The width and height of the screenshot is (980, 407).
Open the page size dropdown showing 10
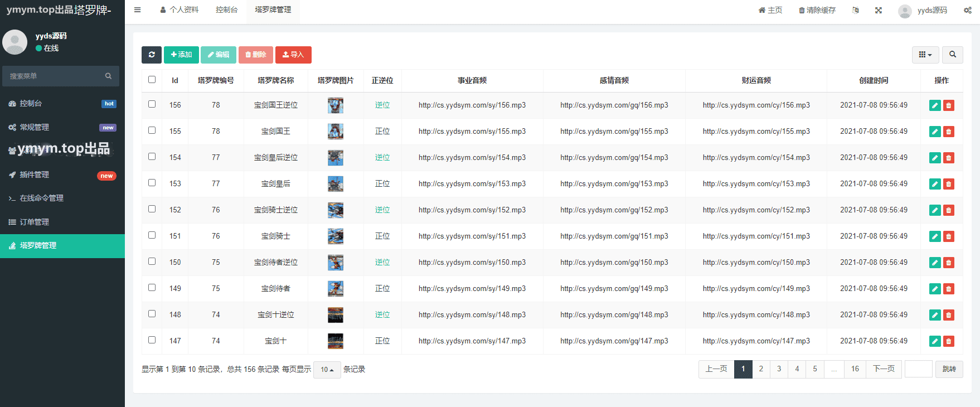pos(327,370)
